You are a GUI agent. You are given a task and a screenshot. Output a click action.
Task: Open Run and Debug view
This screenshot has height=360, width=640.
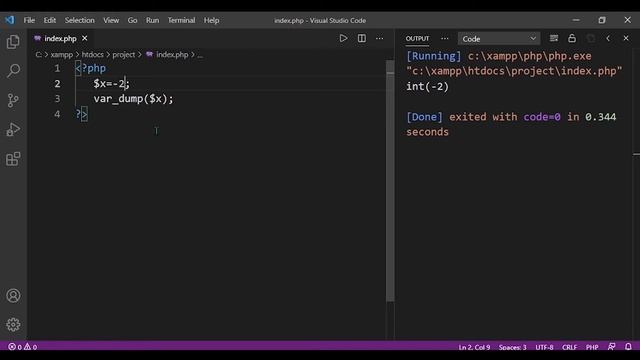tap(13, 129)
